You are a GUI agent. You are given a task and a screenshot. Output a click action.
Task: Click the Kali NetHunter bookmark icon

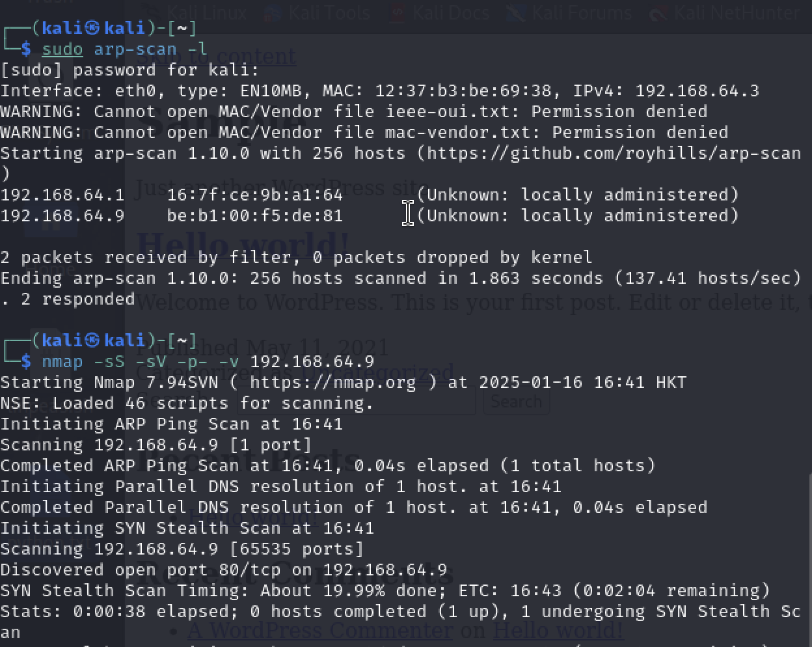(658, 12)
